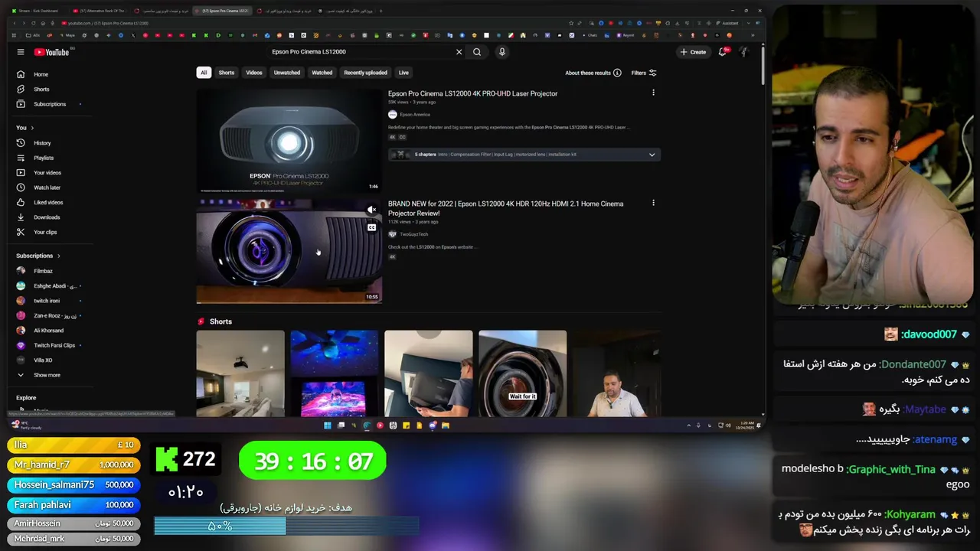Open the Ali Khorsand channel subscription

pyautogui.click(x=49, y=331)
